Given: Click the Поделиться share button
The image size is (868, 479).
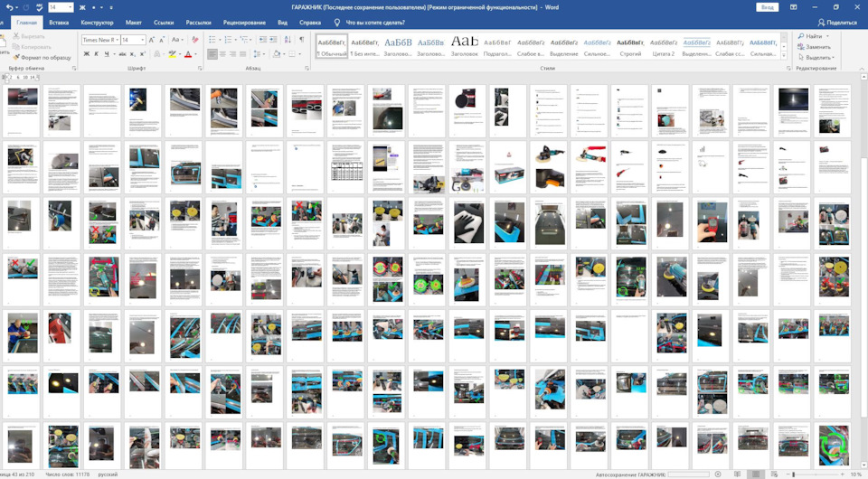Looking at the screenshot, I should tap(837, 23).
